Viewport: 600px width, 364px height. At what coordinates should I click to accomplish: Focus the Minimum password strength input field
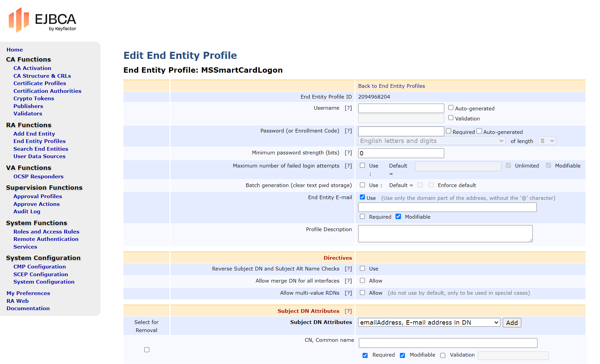401,153
